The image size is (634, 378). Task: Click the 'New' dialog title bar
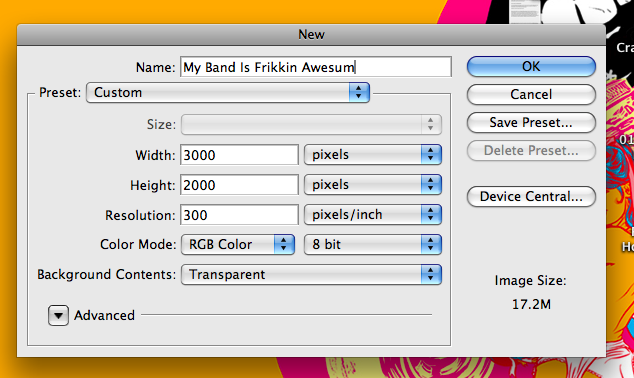pyautogui.click(x=311, y=34)
